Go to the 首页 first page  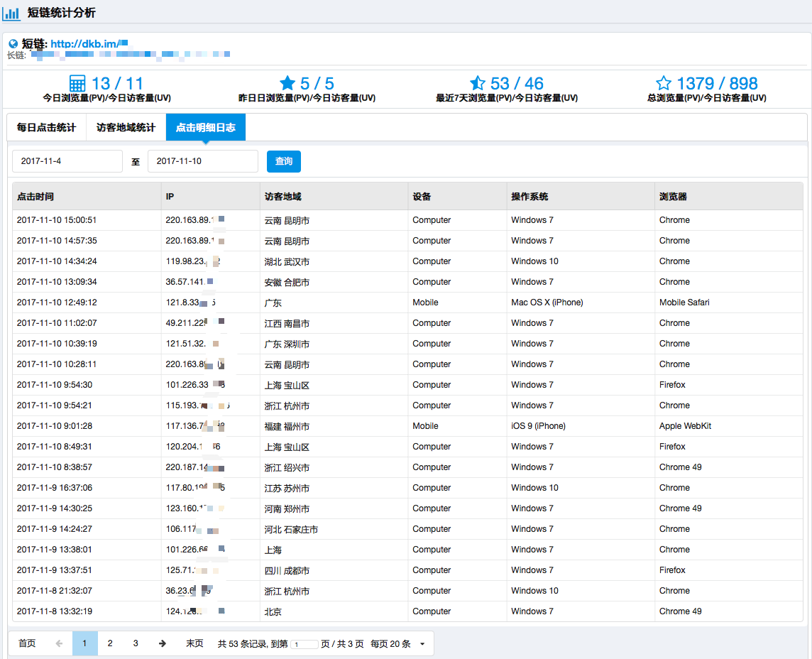(x=27, y=643)
